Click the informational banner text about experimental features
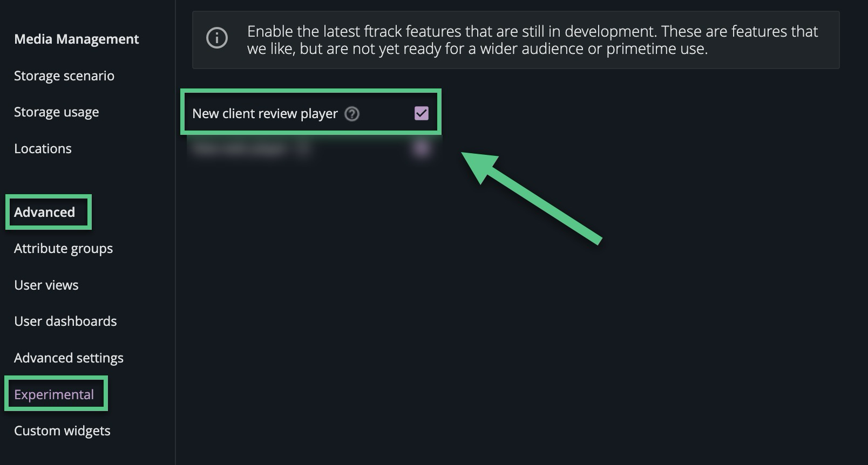Image resolution: width=868 pixels, height=465 pixels. point(532,40)
